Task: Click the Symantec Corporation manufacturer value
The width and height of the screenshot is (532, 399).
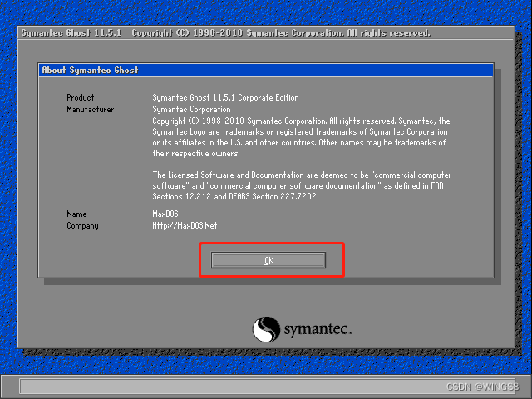Action: coord(191,110)
